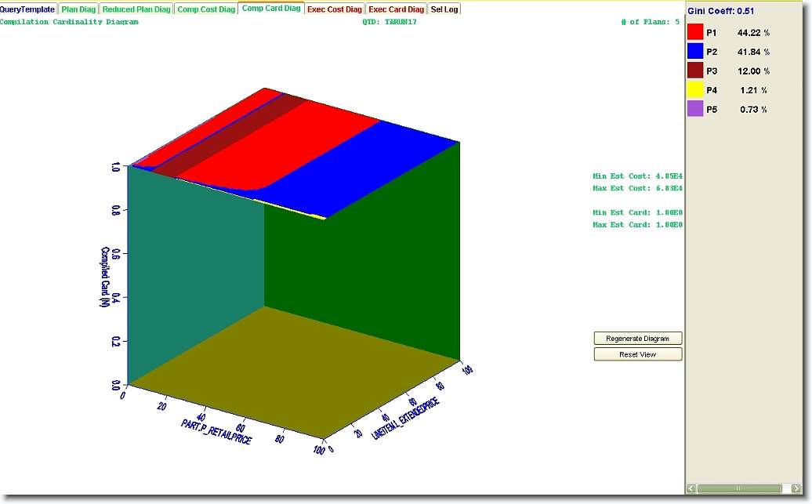Open the QueryTemplate tab
Viewport: 812px width, 504px height.
(x=28, y=9)
